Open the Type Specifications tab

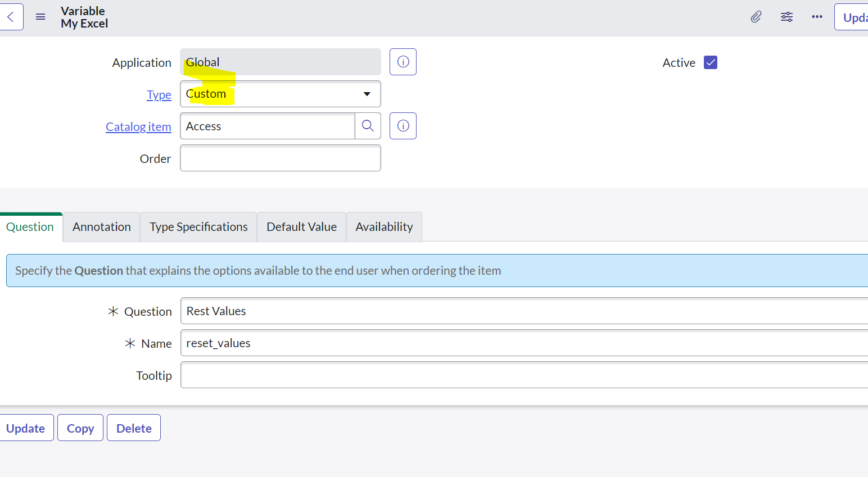pyautogui.click(x=198, y=226)
